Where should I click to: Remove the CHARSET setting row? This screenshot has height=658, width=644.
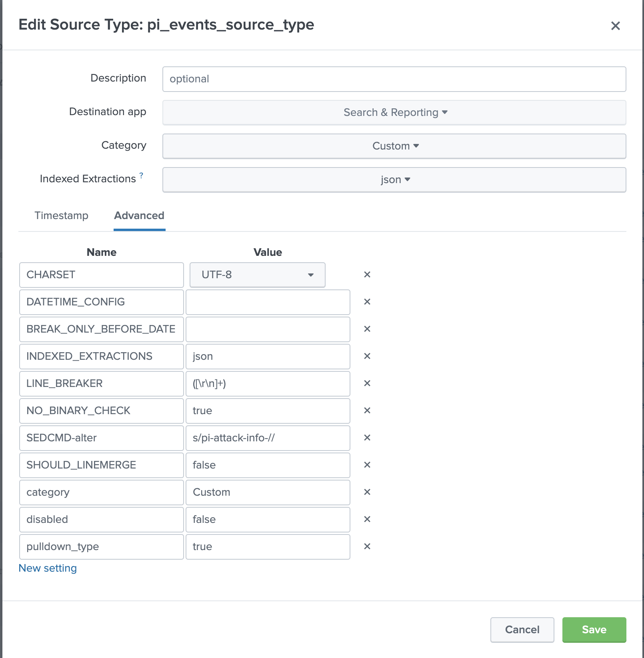(x=367, y=275)
